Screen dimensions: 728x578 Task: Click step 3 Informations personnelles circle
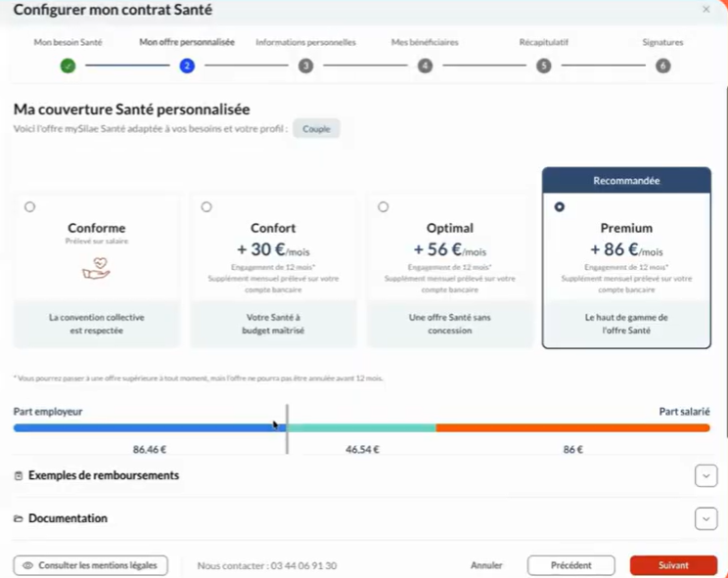point(305,66)
